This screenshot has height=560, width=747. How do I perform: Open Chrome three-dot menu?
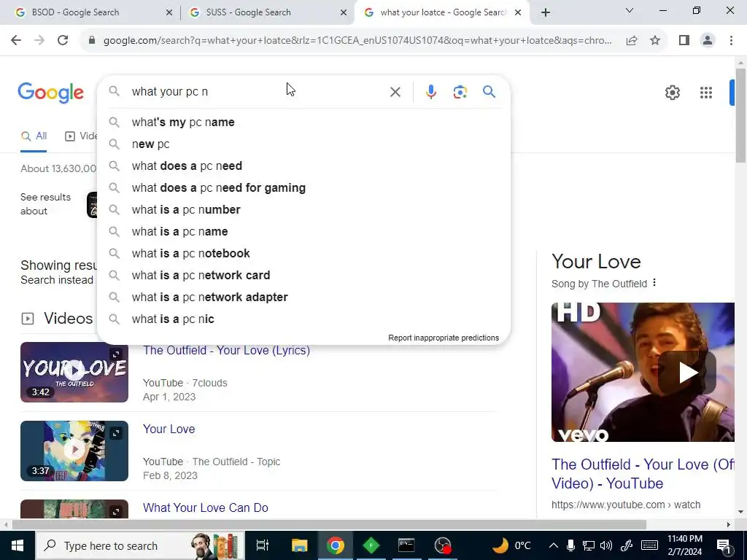point(731,41)
